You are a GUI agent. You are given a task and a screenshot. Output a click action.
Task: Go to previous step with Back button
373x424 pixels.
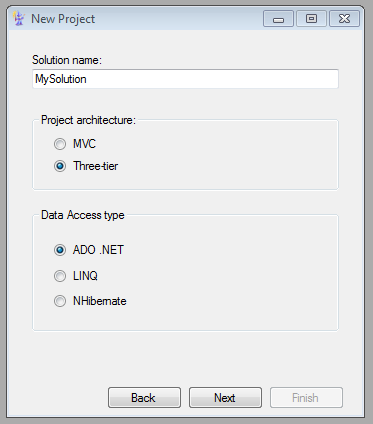[x=144, y=397]
